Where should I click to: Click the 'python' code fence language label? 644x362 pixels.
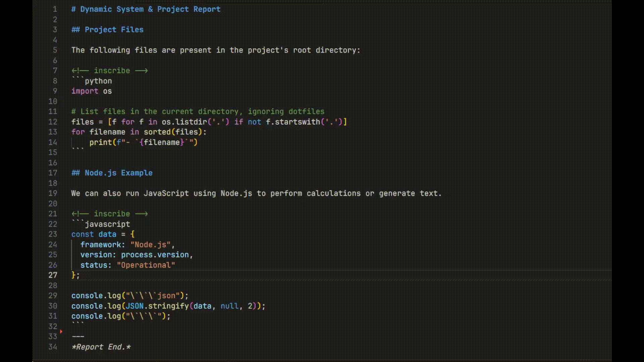tap(98, 81)
